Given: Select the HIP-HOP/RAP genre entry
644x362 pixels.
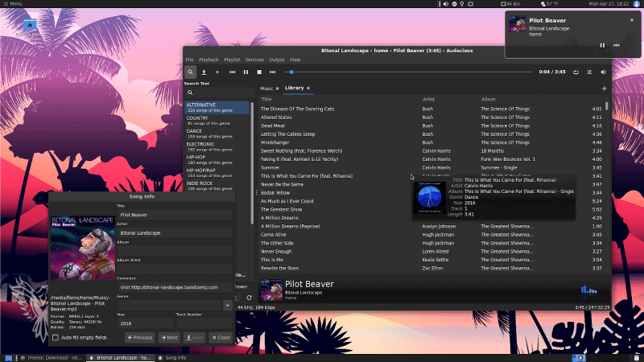Looking at the screenshot, I should tap(217, 173).
